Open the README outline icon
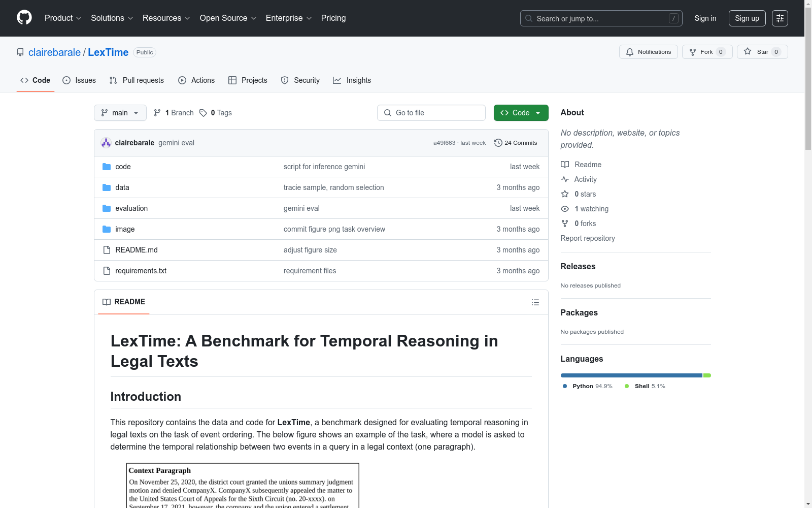 (x=535, y=302)
